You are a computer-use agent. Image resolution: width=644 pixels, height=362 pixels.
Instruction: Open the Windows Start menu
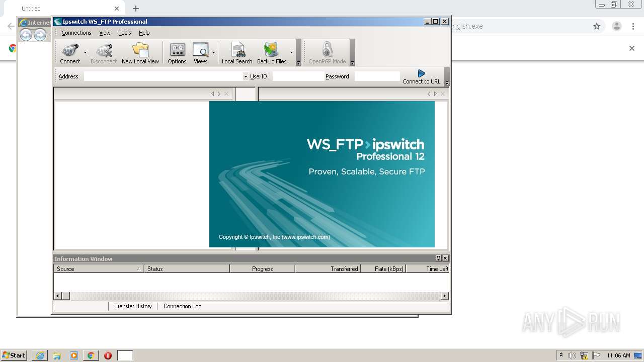click(14, 355)
